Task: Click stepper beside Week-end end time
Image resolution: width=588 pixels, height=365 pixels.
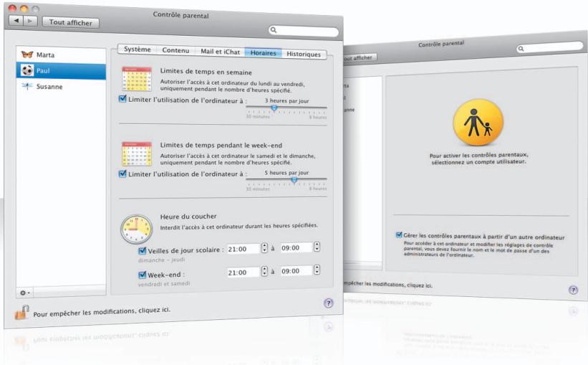Action: (317, 270)
